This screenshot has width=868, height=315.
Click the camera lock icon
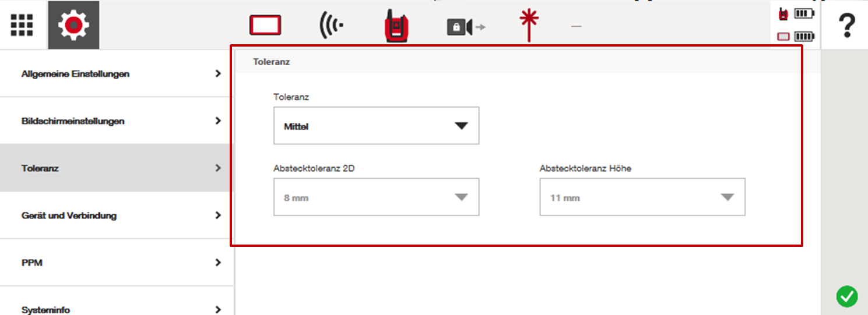click(466, 27)
